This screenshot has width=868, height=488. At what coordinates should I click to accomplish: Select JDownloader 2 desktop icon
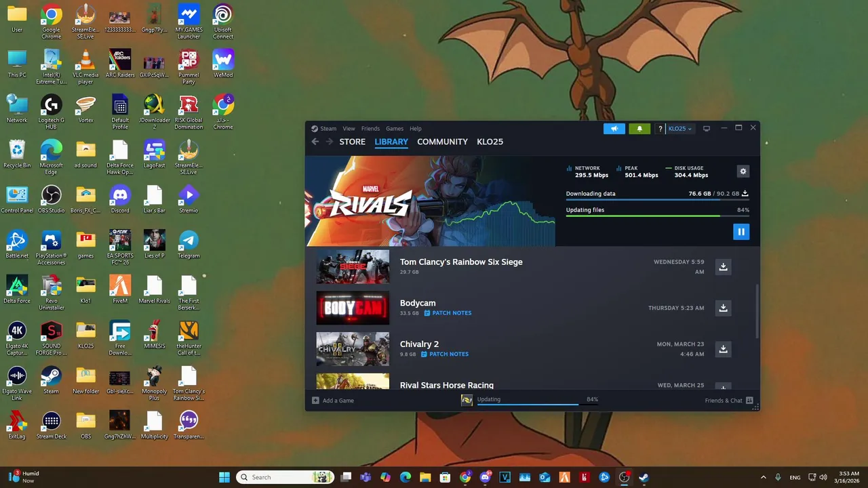[x=154, y=113]
